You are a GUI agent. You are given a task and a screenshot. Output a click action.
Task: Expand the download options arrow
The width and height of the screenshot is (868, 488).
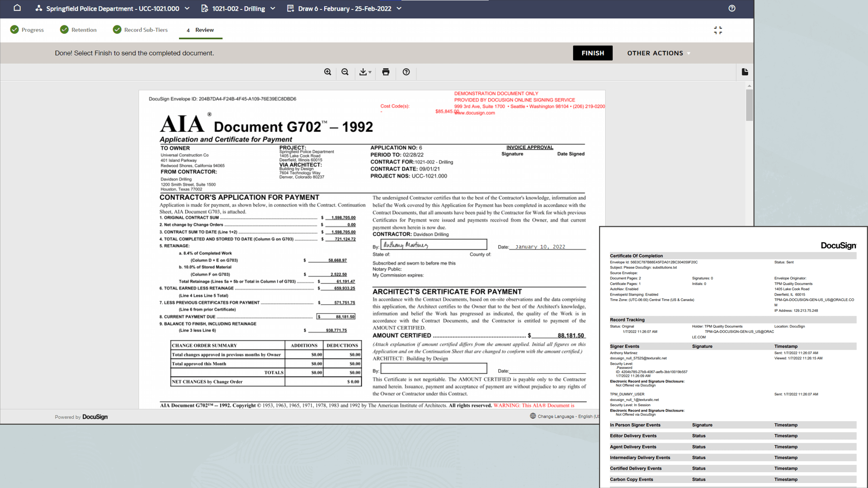click(371, 73)
